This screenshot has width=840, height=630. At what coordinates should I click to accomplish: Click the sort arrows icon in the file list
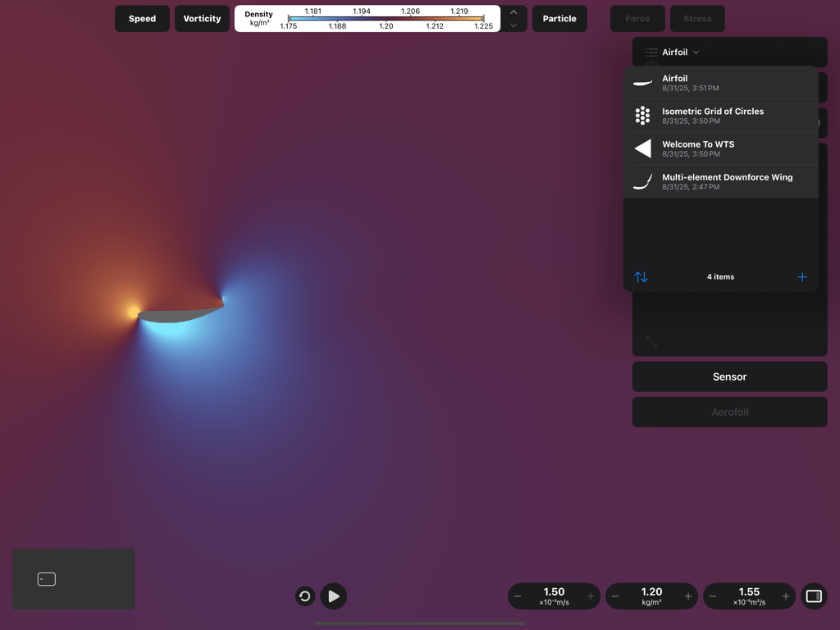point(641,276)
